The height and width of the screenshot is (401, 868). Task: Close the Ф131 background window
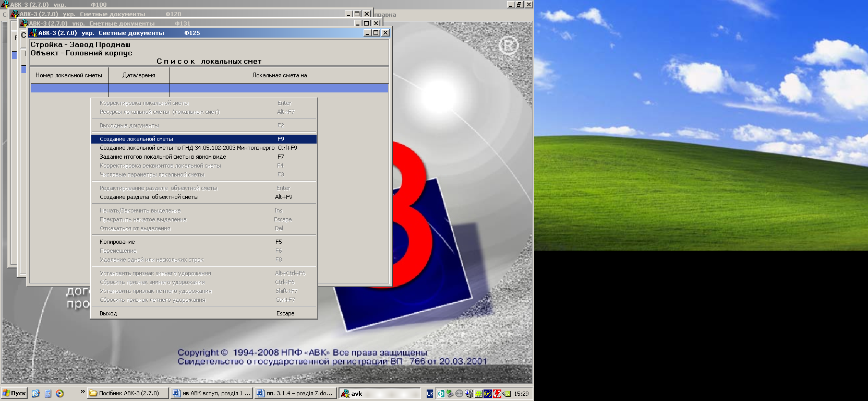[x=376, y=23]
